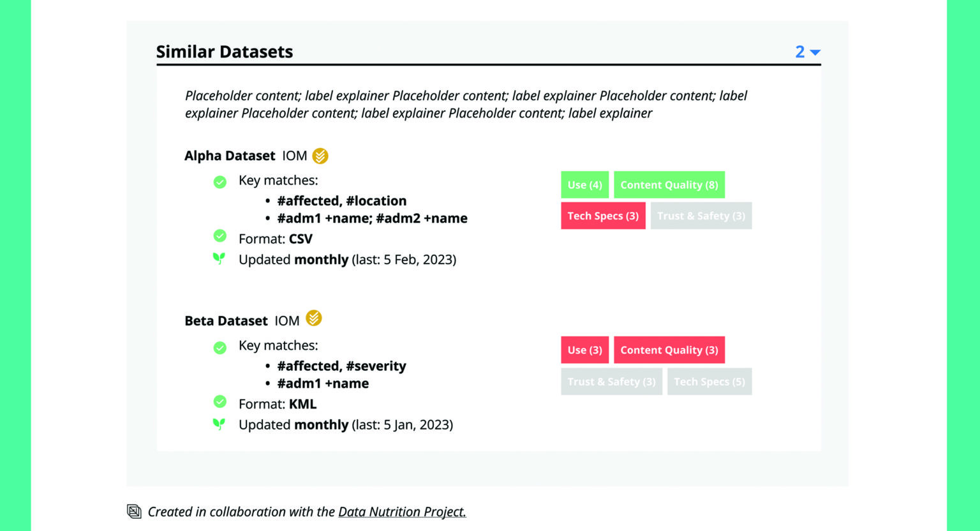Click Beta Dataset updated-monthly sprout icon

(219, 424)
